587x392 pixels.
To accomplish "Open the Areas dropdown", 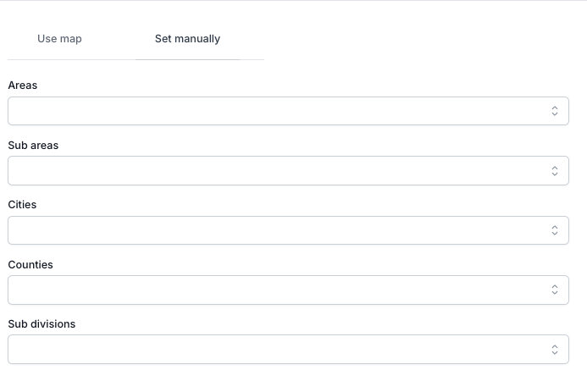I will pyautogui.click(x=288, y=111).
